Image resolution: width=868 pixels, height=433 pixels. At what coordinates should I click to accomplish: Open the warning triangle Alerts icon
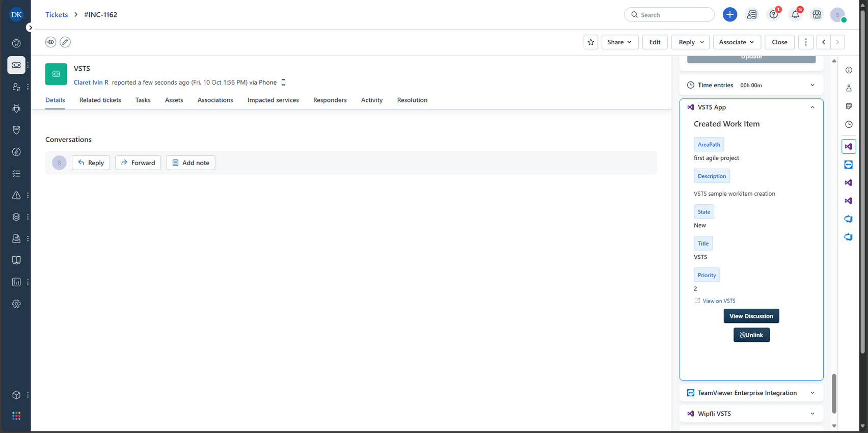click(16, 195)
